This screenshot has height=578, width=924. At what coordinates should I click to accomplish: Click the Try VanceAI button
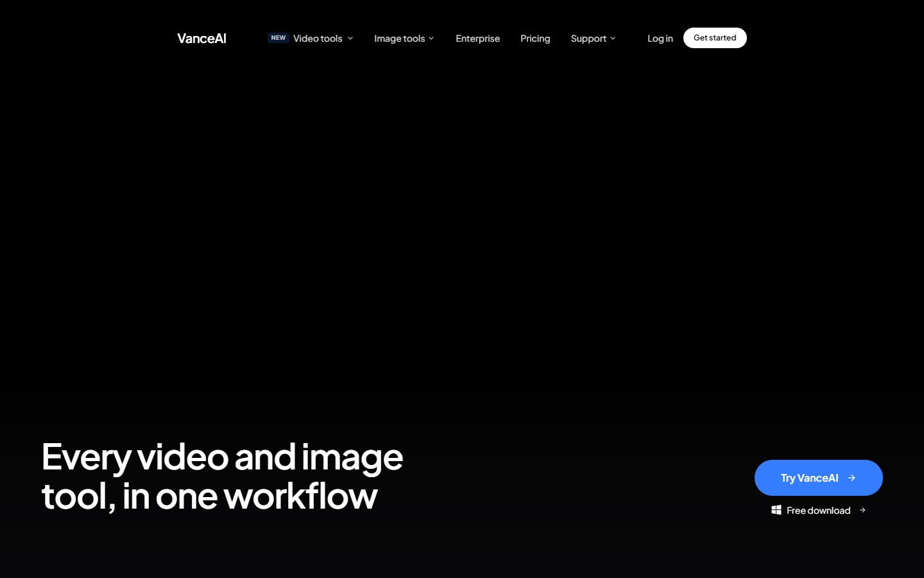click(x=819, y=478)
